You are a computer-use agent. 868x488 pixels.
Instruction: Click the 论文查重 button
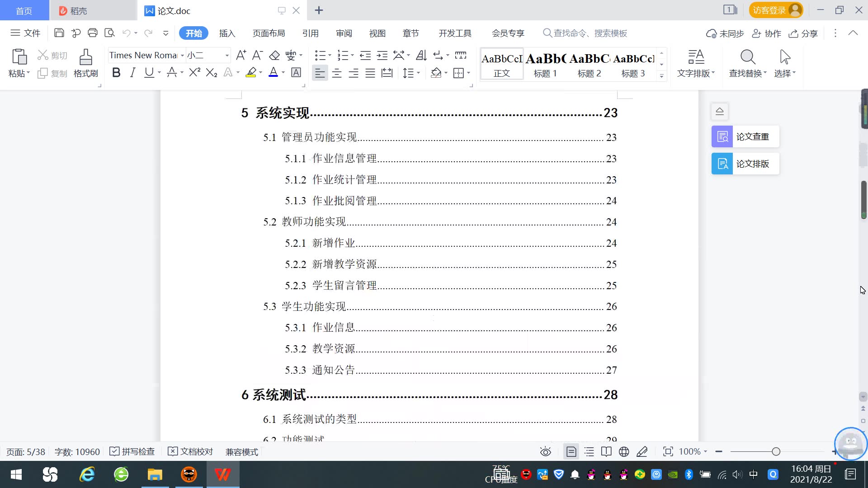coord(745,136)
